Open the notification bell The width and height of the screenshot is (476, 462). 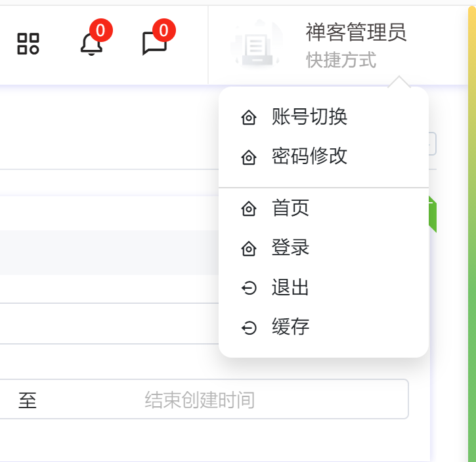tap(91, 44)
